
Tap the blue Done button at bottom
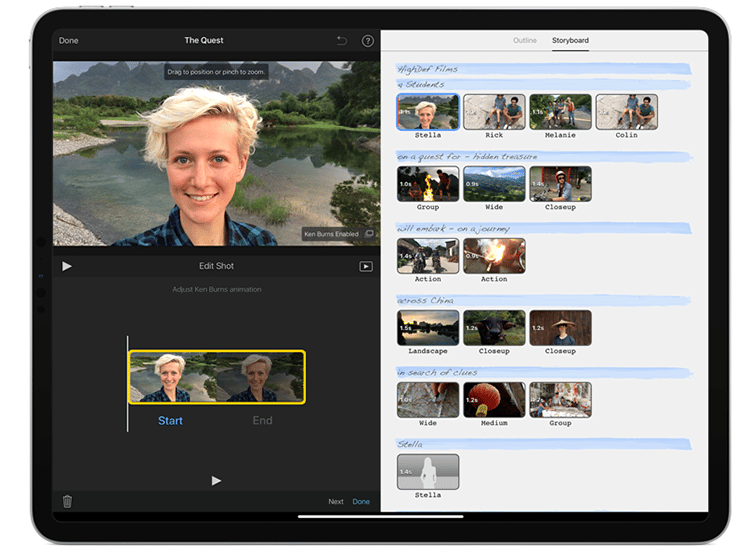click(x=361, y=501)
